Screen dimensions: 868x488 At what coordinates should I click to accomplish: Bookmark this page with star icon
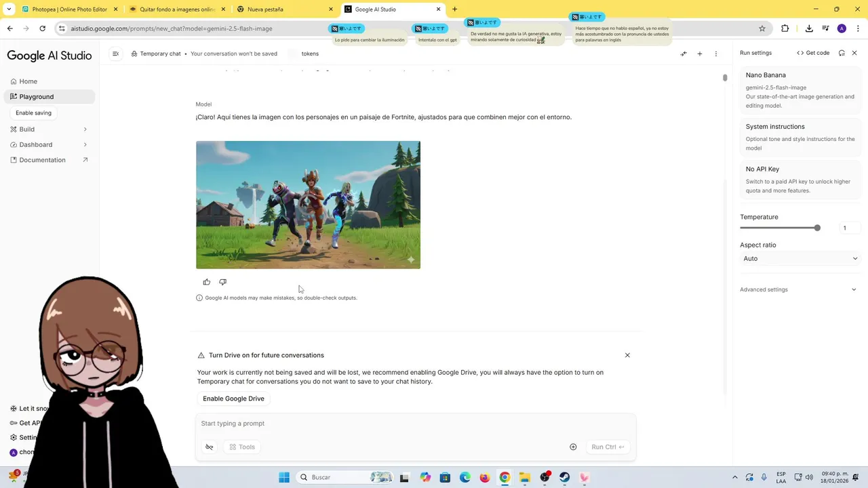[762, 28]
